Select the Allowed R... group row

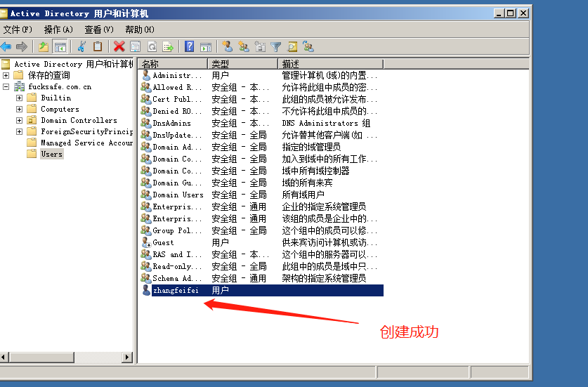[x=261, y=87]
